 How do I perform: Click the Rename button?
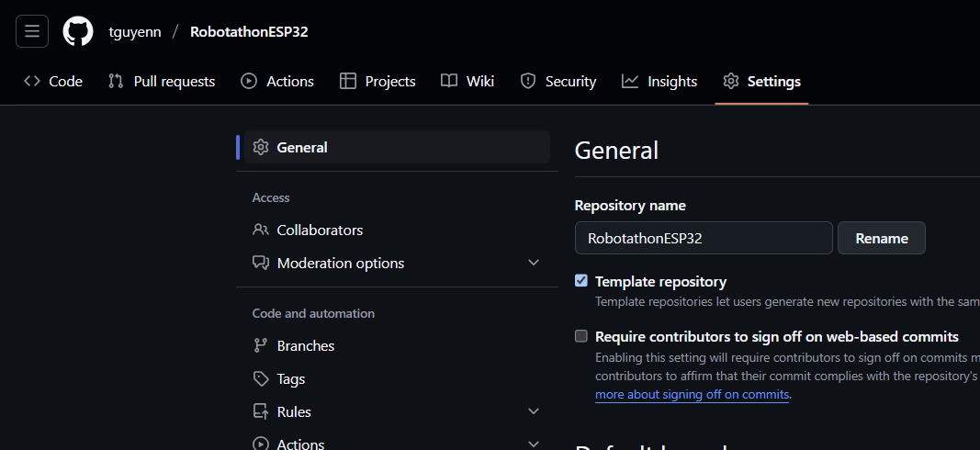point(881,238)
